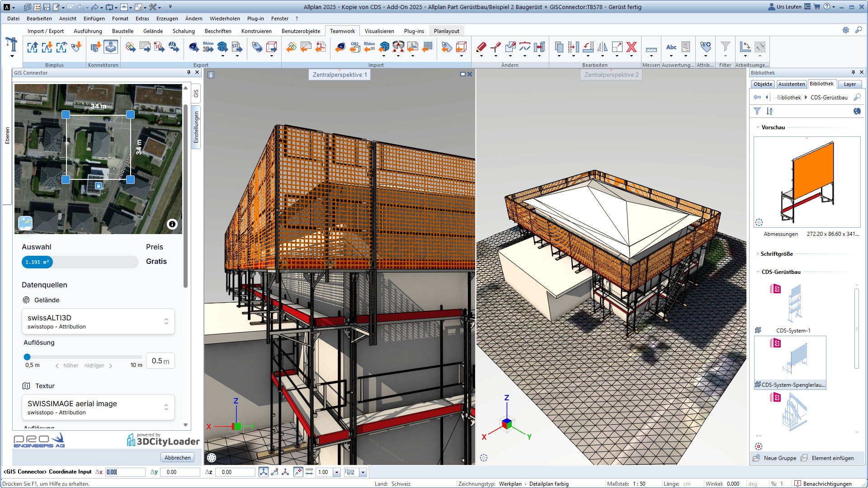Viewport: 868px width, 488px height.
Task: Toggle the lock icon below map selection
Action: (99, 186)
